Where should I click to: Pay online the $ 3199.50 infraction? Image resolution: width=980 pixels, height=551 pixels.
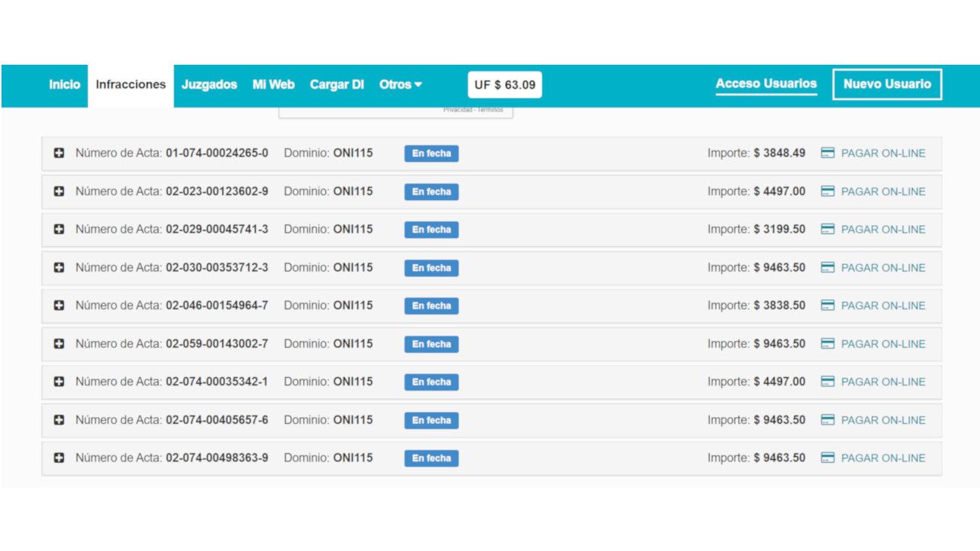[883, 229]
